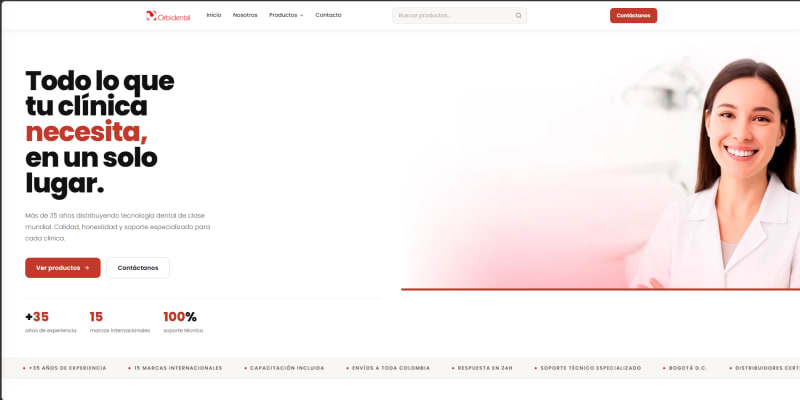Viewport: 800px width, 400px height.
Task: Expand the Productos dropdown menu
Action: tap(286, 15)
